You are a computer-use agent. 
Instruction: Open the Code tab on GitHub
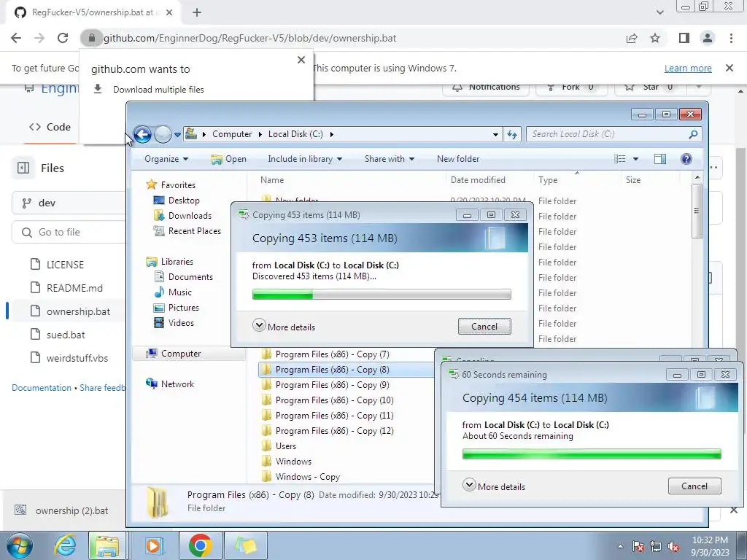click(x=50, y=127)
